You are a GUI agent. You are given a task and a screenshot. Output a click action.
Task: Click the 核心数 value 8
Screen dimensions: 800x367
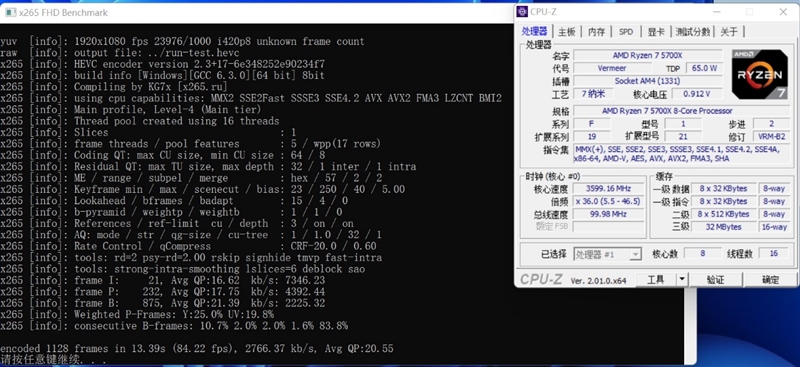tap(703, 254)
